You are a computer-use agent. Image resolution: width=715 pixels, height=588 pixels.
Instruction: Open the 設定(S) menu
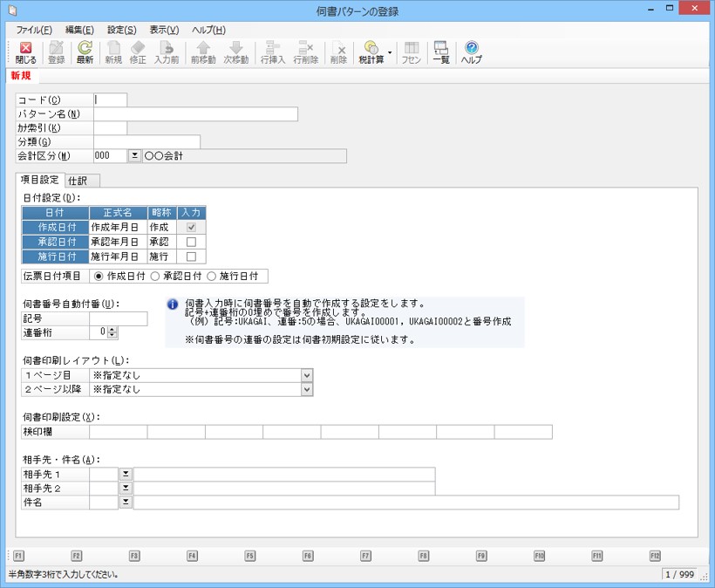(x=121, y=30)
